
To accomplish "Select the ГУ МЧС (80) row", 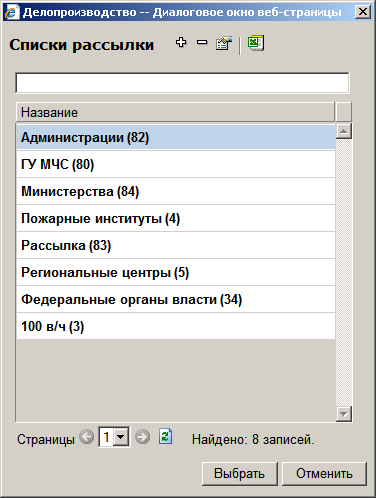I will pyautogui.click(x=176, y=164).
